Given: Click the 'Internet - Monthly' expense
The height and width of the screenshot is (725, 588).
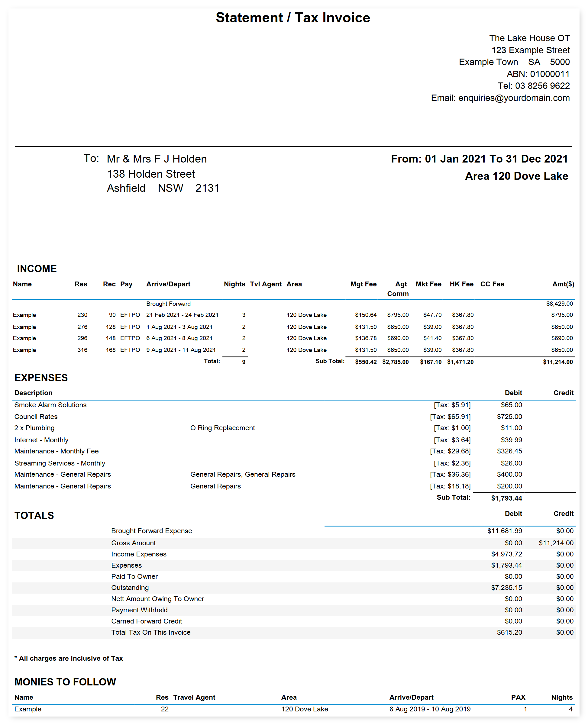Looking at the screenshot, I should 41,440.
